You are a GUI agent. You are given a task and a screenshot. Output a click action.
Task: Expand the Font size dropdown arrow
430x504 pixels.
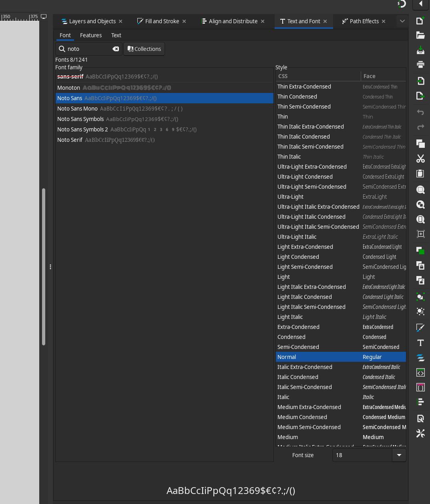click(x=399, y=455)
